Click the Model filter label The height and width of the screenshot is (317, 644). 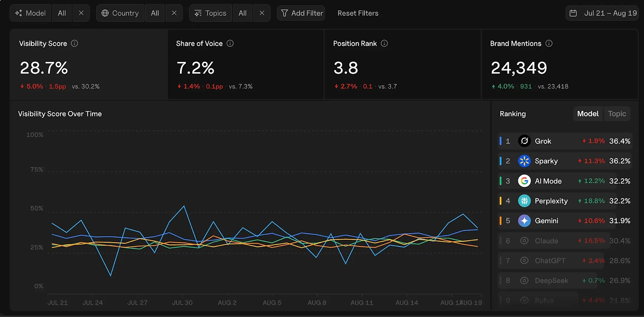tap(30, 13)
